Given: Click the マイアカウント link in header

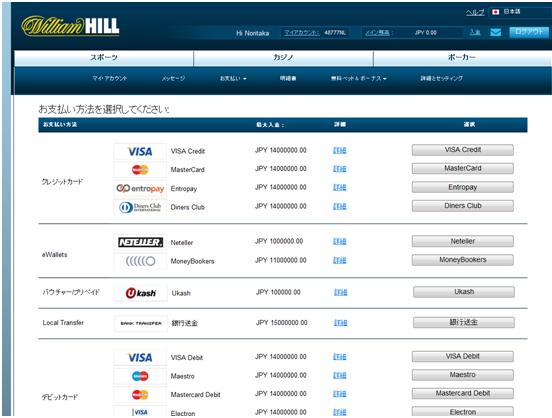Looking at the screenshot, I should pos(302,33).
